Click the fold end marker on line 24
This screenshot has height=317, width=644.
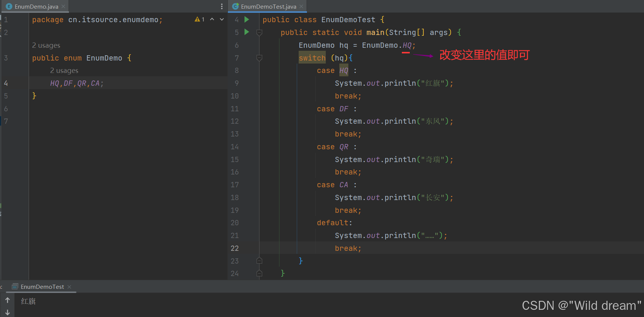[259, 273]
